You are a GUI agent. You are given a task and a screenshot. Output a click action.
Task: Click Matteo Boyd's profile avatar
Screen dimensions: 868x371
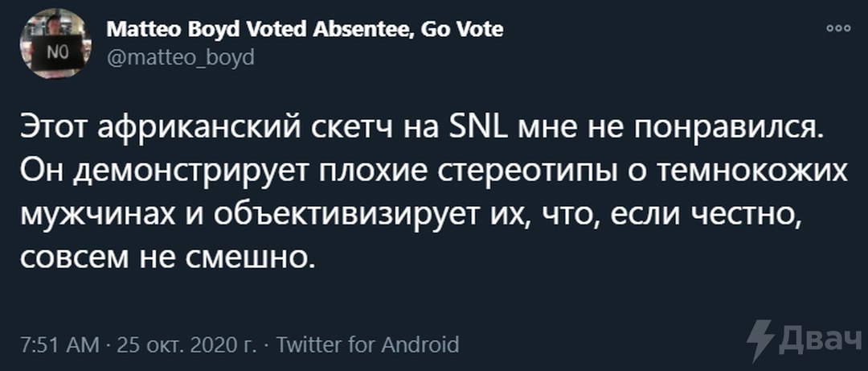pyautogui.click(x=55, y=43)
